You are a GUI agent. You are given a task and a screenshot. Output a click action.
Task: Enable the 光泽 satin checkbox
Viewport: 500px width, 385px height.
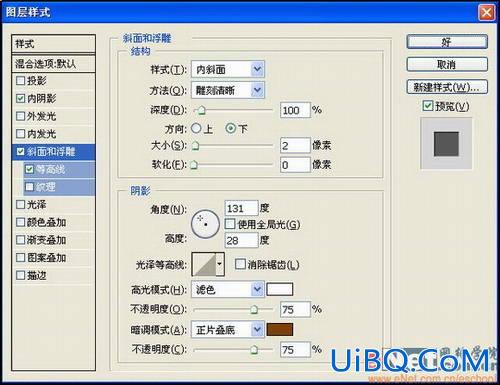click(21, 204)
